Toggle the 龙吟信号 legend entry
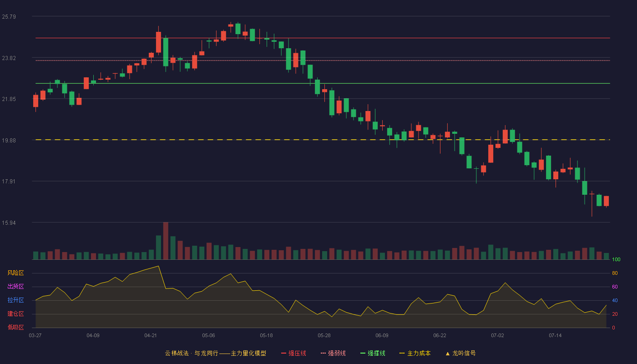This screenshot has height=364, width=637. 460,353
